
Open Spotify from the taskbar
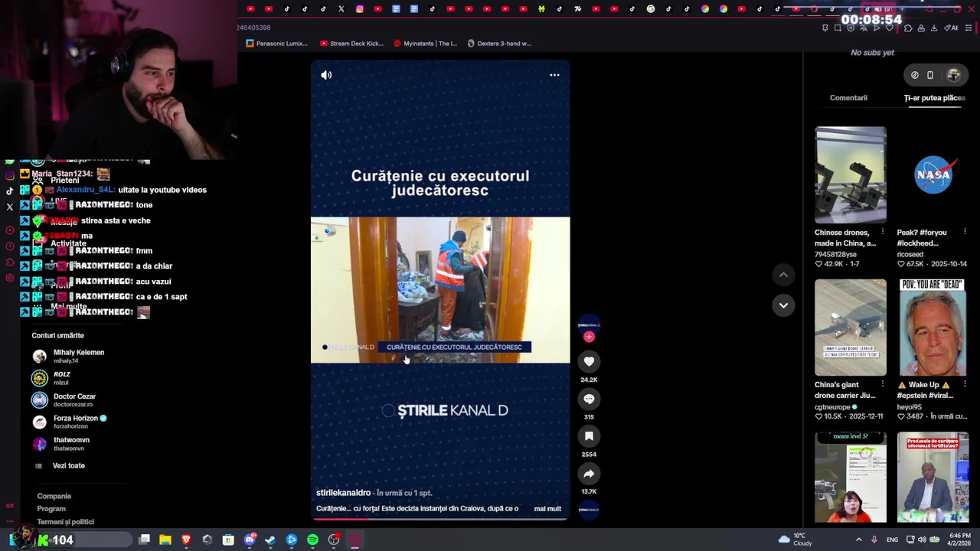pos(312,540)
